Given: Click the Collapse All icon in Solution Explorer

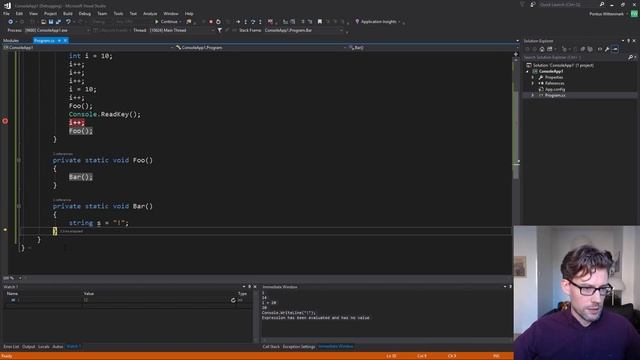Looking at the screenshot, I should point(582,49).
